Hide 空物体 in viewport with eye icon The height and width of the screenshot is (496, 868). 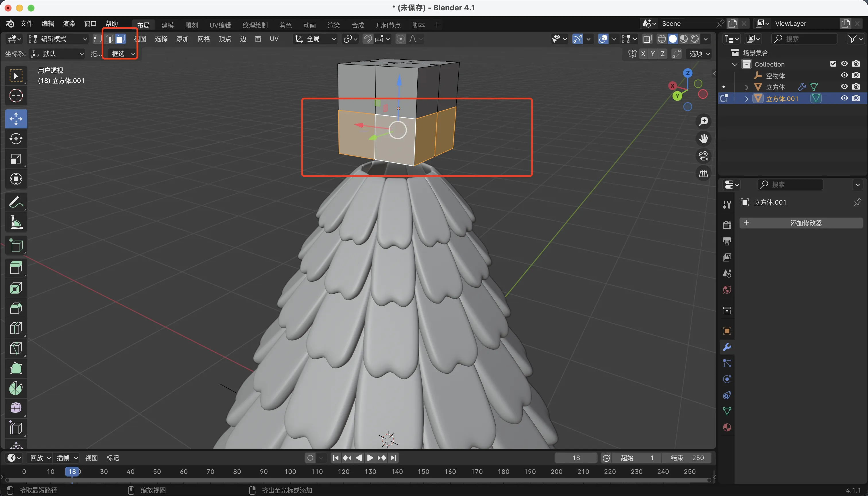pos(844,75)
